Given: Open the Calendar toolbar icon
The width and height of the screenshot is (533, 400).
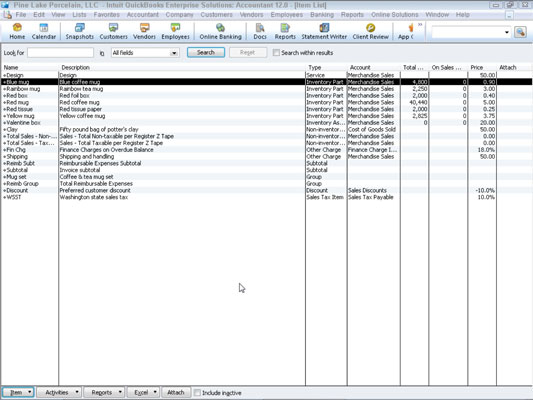Looking at the screenshot, I should click(44, 31).
